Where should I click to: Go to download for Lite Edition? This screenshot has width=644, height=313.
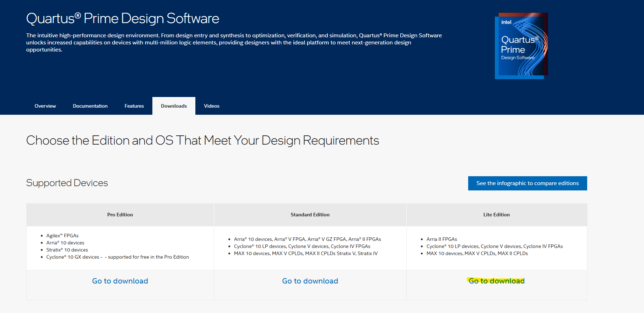[x=497, y=281]
